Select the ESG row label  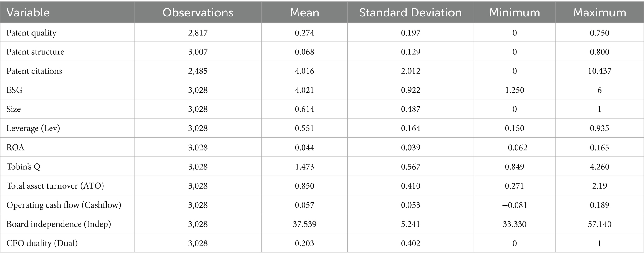[15, 90]
